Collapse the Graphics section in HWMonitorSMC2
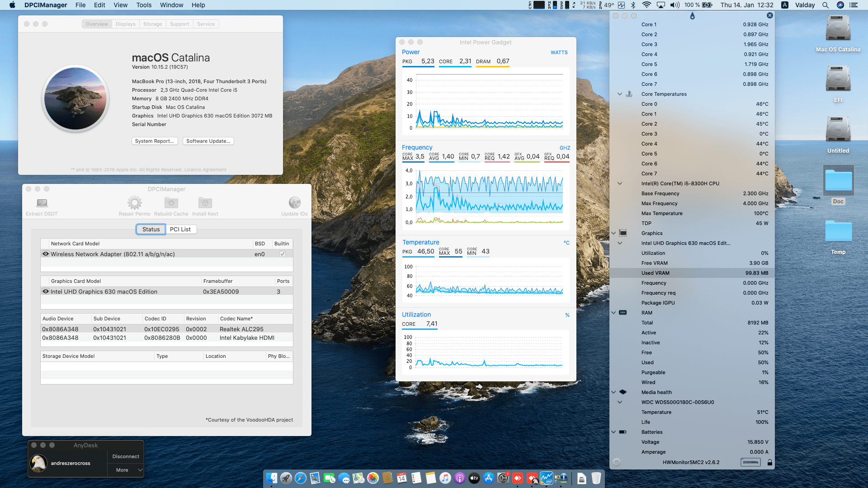Image resolution: width=868 pixels, height=488 pixels. (613, 233)
